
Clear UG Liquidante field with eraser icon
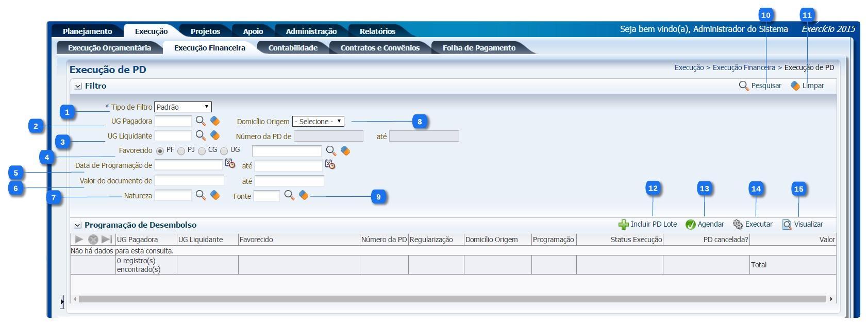[x=215, y=135]
